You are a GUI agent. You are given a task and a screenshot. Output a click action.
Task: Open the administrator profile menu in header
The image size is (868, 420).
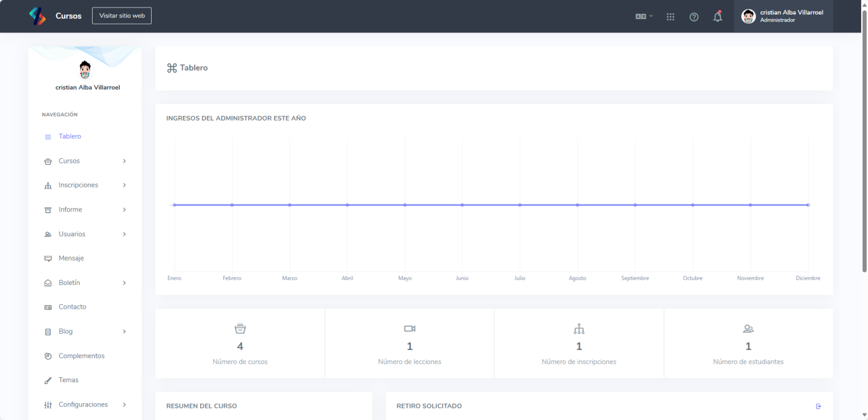click(x=783, y=16)
